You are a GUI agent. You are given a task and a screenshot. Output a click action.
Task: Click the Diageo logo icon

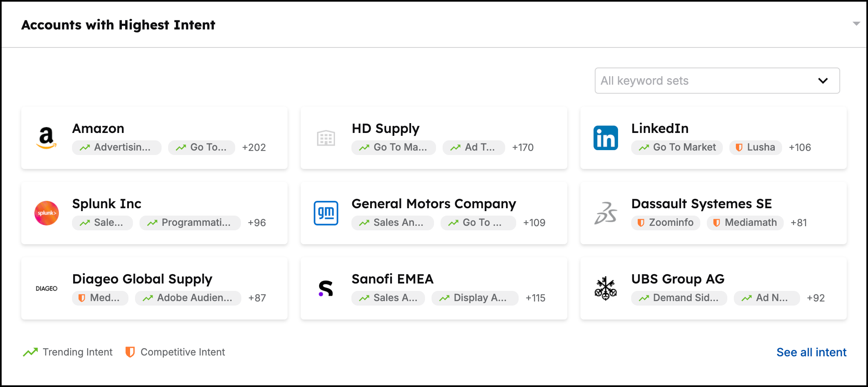click(46, 288)
